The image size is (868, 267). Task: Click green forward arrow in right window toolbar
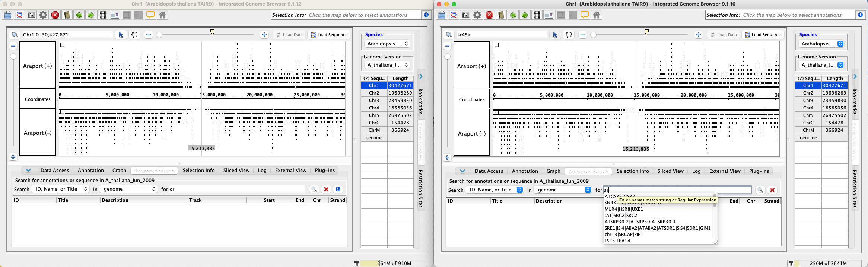525,15
